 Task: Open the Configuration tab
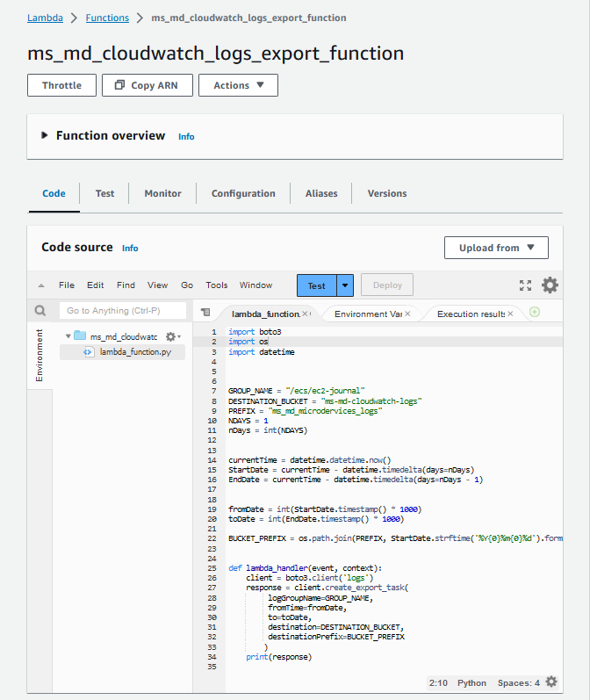243,193
